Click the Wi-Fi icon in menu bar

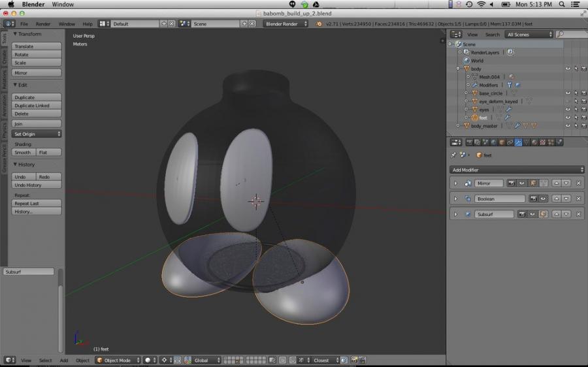[x=481, y=4]
